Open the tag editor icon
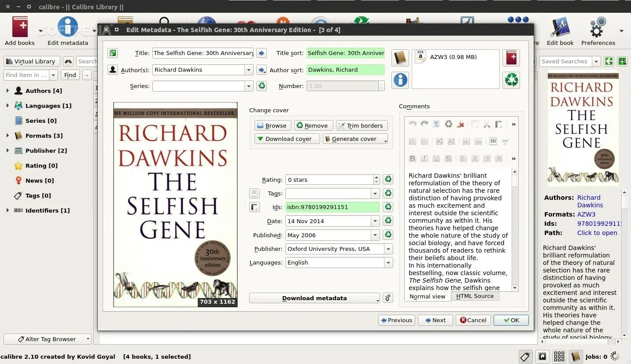This screenshot has width=631, height=364. click(255, 193)
